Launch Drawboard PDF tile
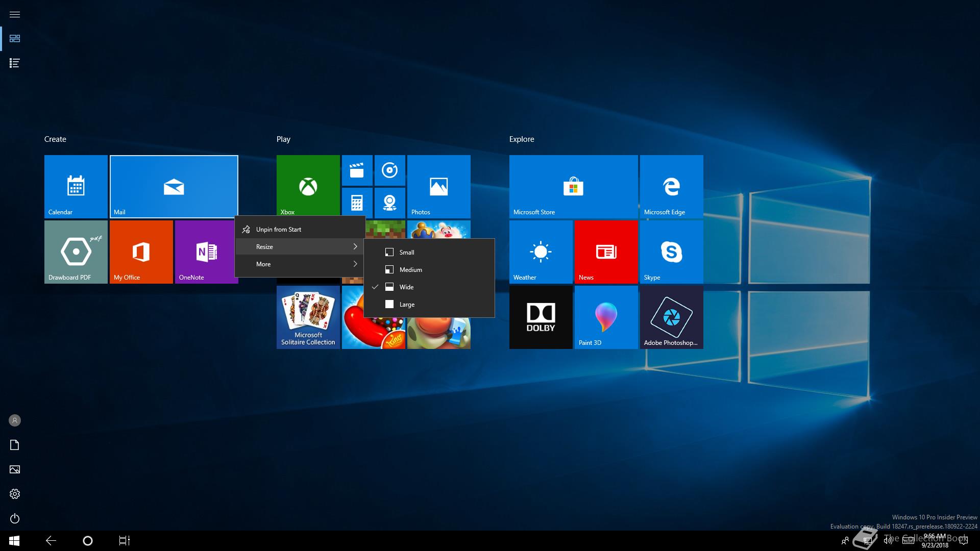This screenshot has height=551, width=980. [x=76, y=252]
